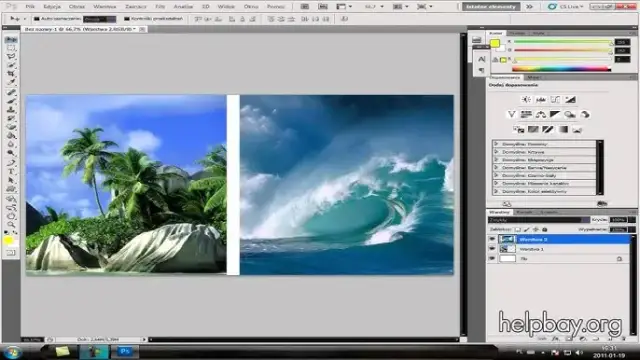Hide the Warstwa 1 layer
The height and width of the screenshot is (360, 640).
(x=492, y=249)
